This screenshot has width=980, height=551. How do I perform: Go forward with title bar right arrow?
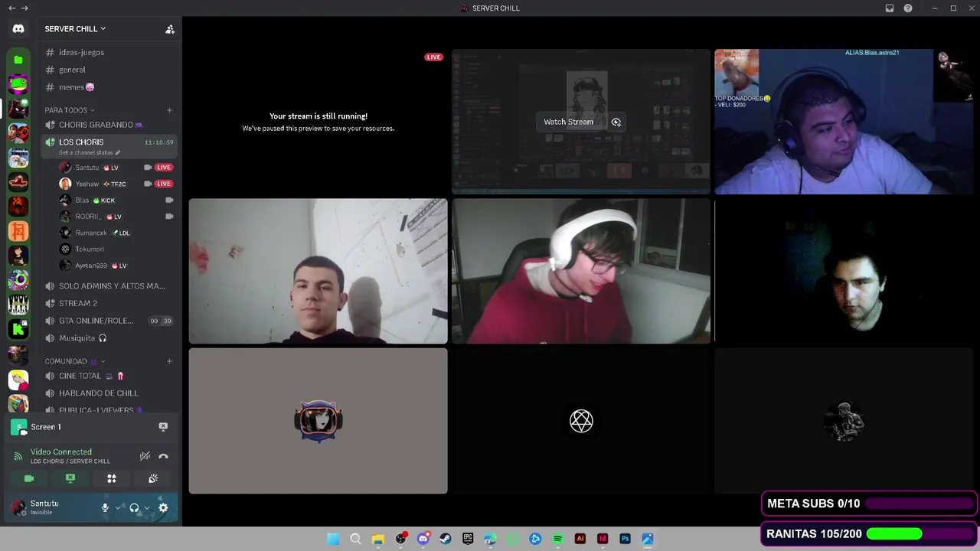click(25, 8)
